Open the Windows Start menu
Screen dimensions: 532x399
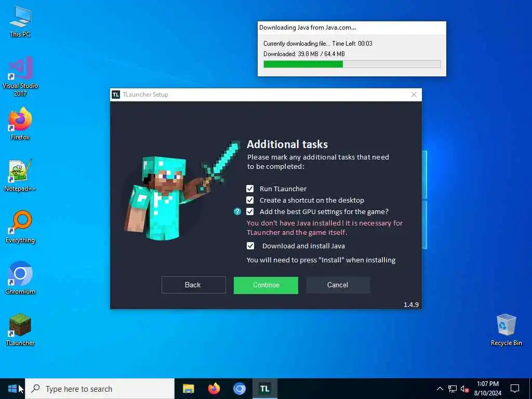12,389
